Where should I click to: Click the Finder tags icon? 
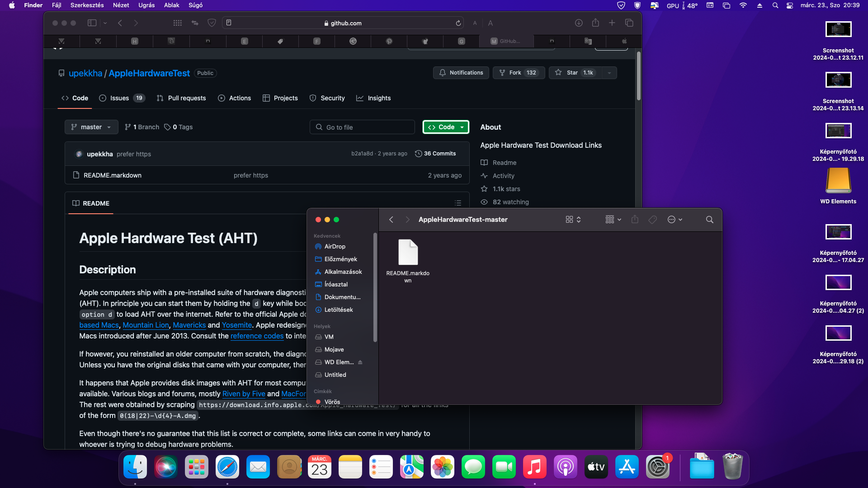coord(652,220)
